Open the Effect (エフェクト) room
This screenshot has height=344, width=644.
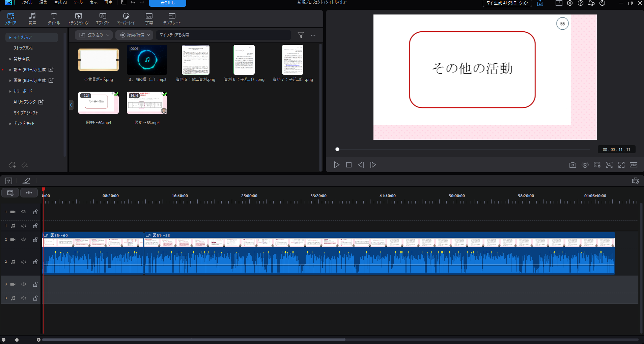[x=103, y=19]
